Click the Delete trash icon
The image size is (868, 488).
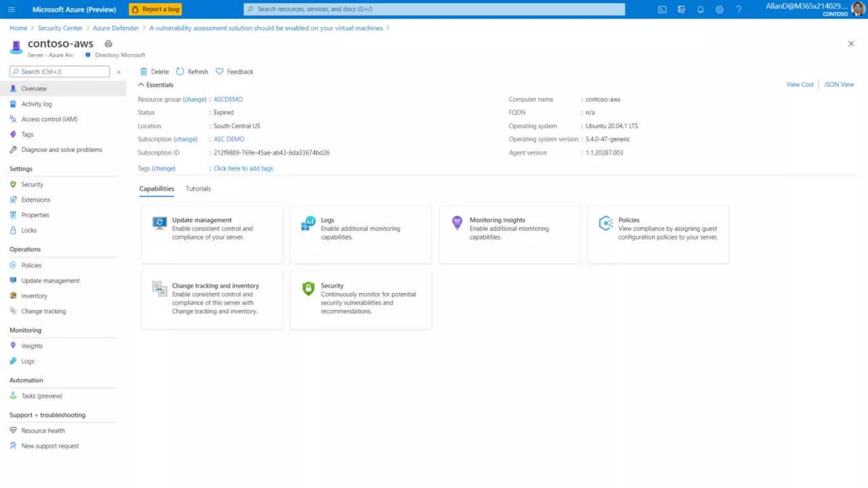144,72
